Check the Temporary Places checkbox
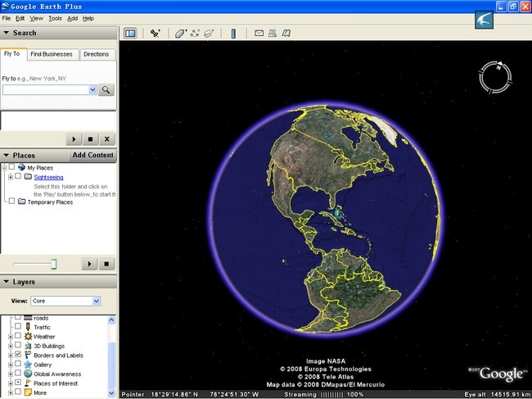The height and width of the screenshot is (399, 532). [12, 201]
